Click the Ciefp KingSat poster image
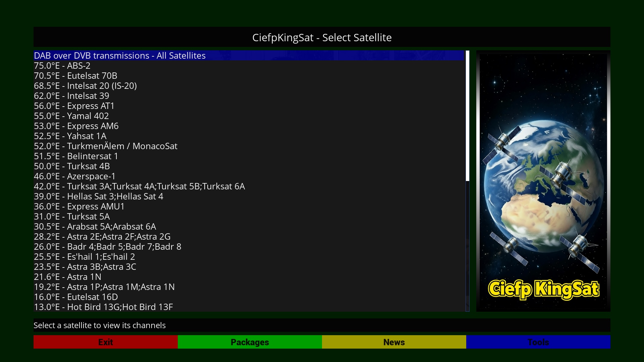 pyautogui.click(x=543, y=181)
